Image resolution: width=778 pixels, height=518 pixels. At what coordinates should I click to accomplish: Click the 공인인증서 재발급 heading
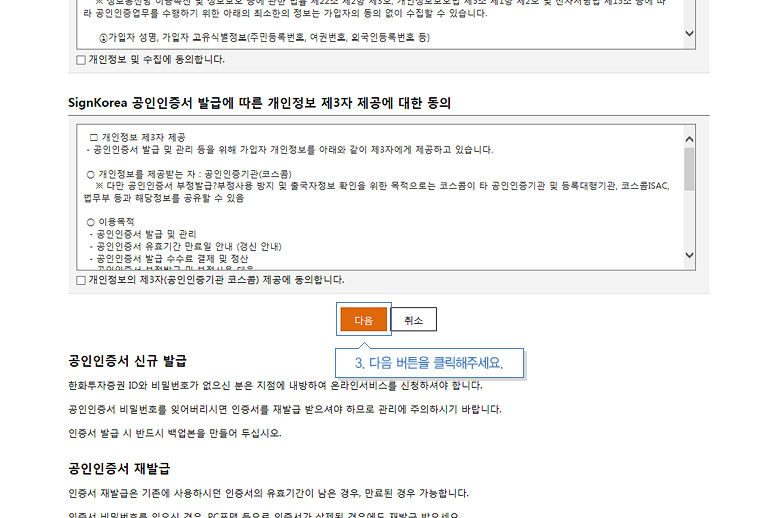[119, 468]
